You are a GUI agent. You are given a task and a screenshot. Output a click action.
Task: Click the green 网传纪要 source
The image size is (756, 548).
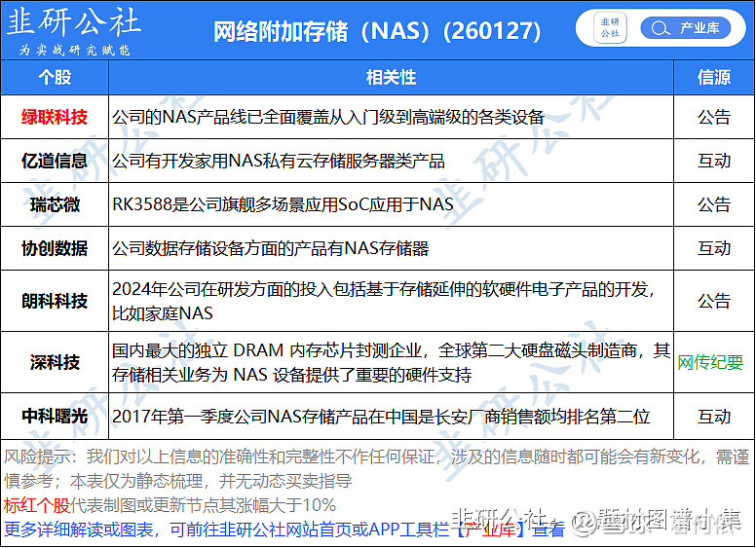pos(710,362)
